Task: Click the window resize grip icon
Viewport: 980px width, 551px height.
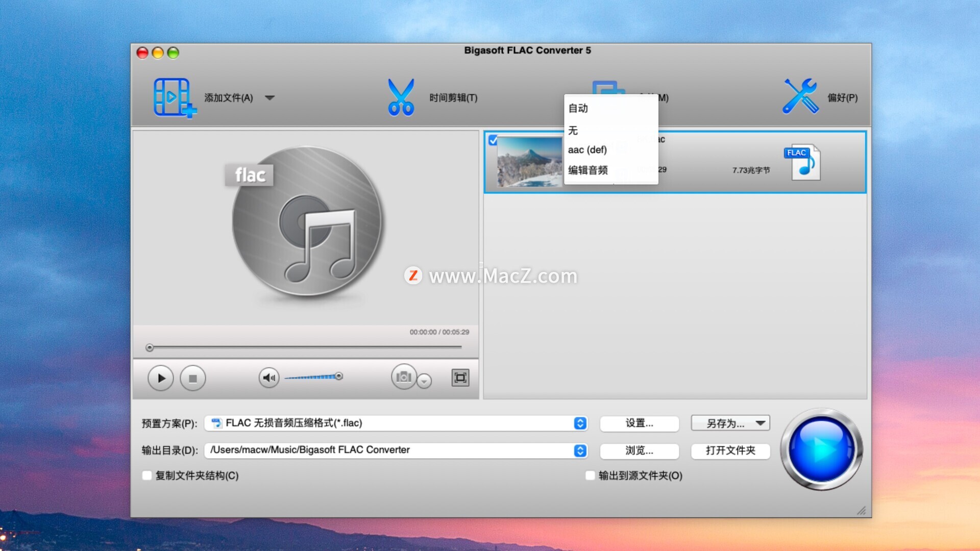Action: pos(862,510)
